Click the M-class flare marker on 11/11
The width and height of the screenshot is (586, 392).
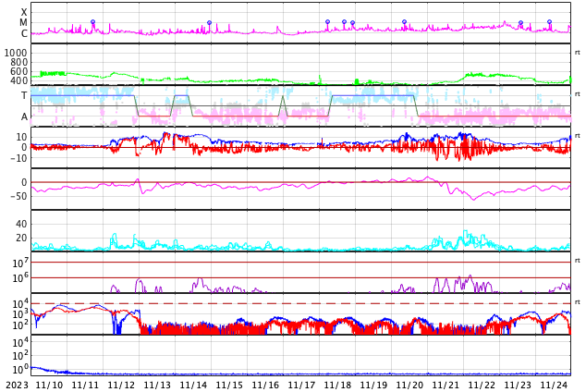[x=93, y=22]
